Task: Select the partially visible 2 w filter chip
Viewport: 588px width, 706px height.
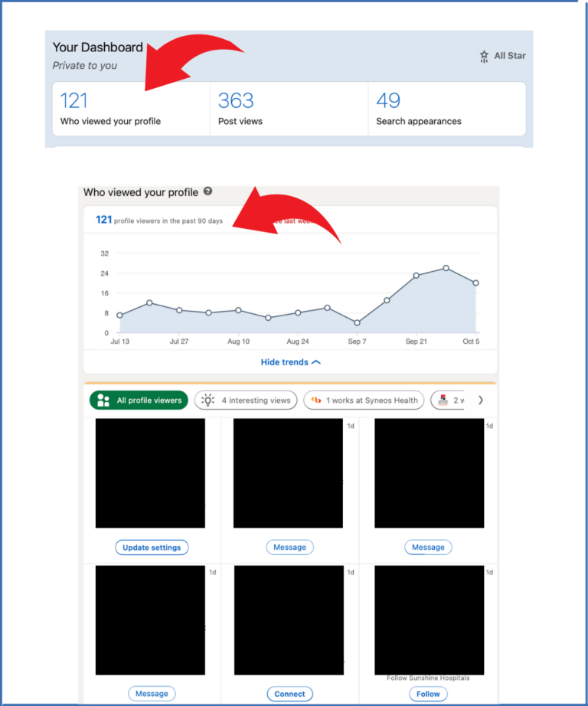Action: click(x=448, y=400)
